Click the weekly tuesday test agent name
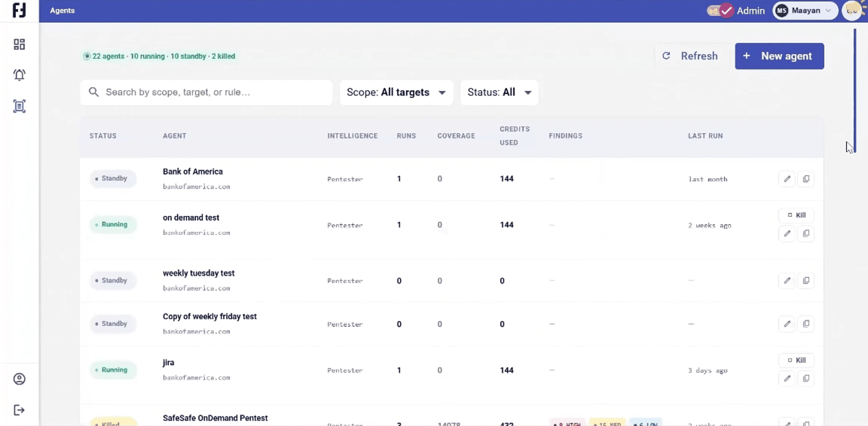868x426 pixels. point(199,273)
